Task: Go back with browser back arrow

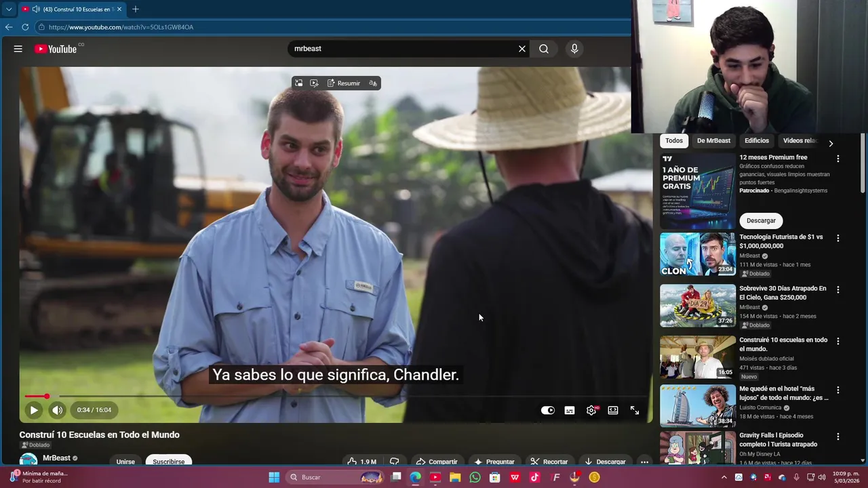Action: pyautogui.click(x=9, y=27)
